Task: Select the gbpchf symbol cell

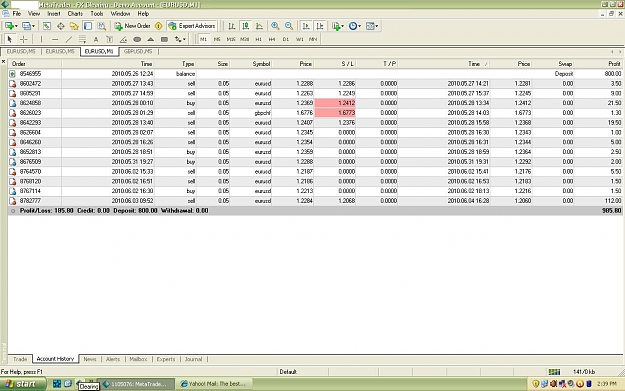Action: point(251,113)
